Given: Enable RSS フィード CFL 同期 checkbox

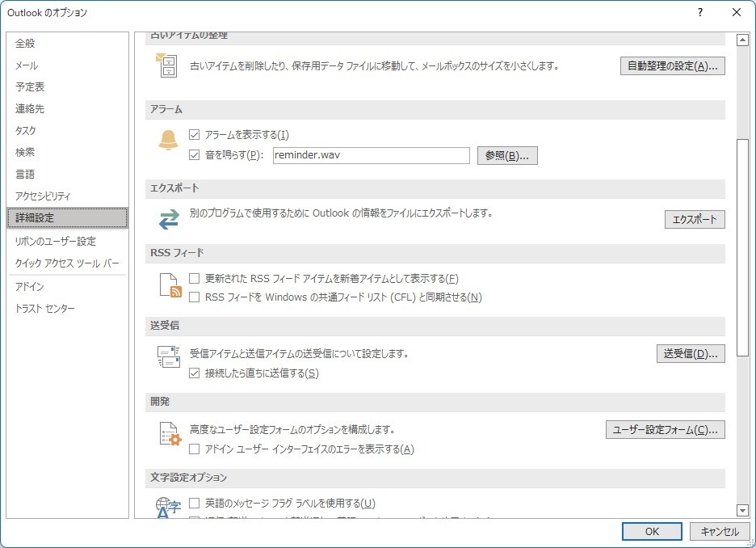Looking at the screenshot, I should 195,297.
